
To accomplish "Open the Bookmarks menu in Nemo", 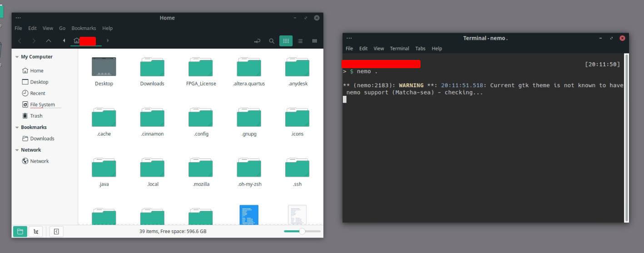I will pyautogui.click(x=84, y=28).
